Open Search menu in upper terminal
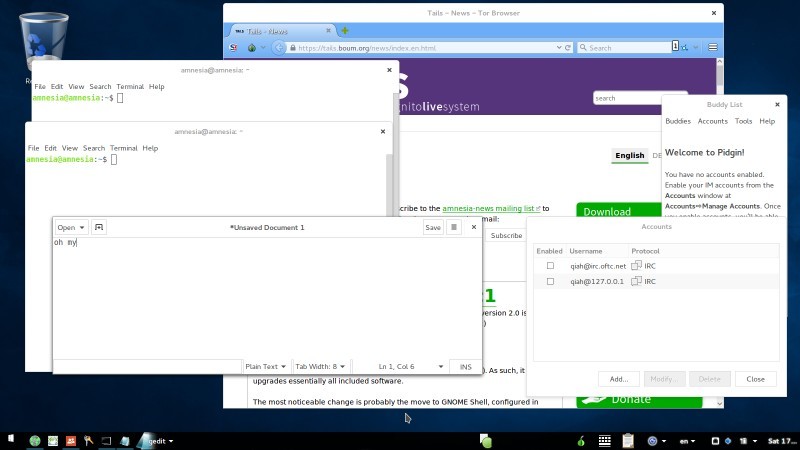The height and width of the screenshot is (450, 800). pos(100,86)
